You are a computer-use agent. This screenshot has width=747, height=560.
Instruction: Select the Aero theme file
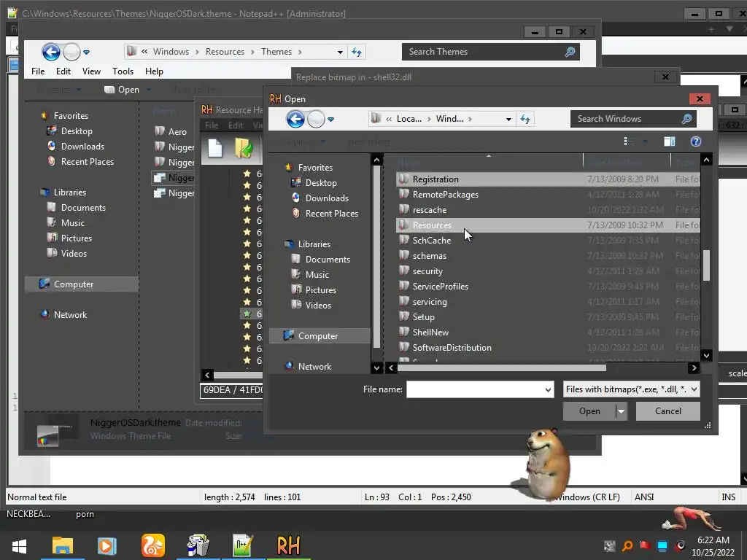point(171,132)
